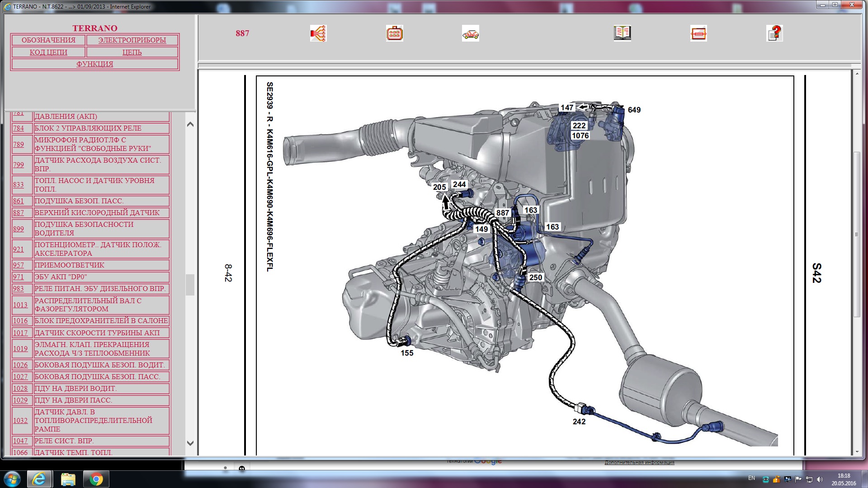
Task: Select the ЦЕПЬ tab
Action: (x=132, y=52)
